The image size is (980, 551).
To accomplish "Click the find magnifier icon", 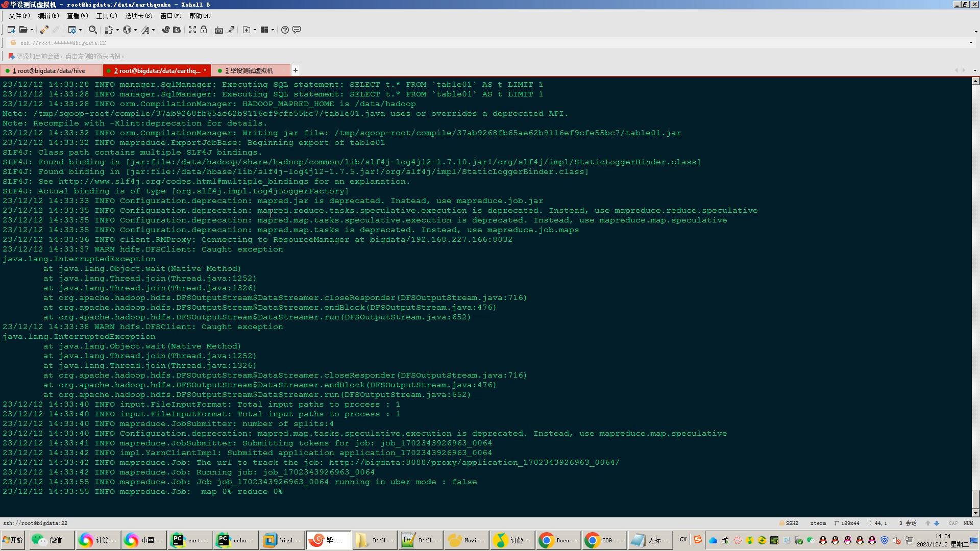I will [92, 30].
